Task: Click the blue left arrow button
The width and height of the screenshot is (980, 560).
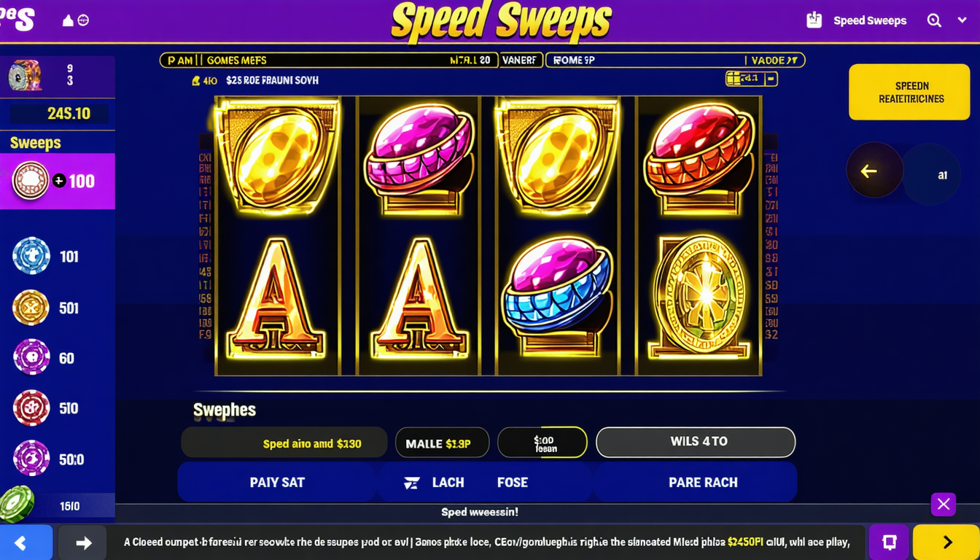Action: (x=26, y=542)
